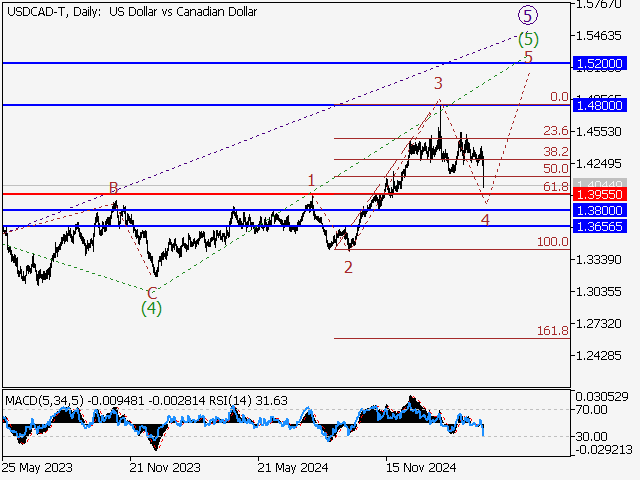
Task: Click the 161.8 Fibonacci extension label
Action: (553, 330)
